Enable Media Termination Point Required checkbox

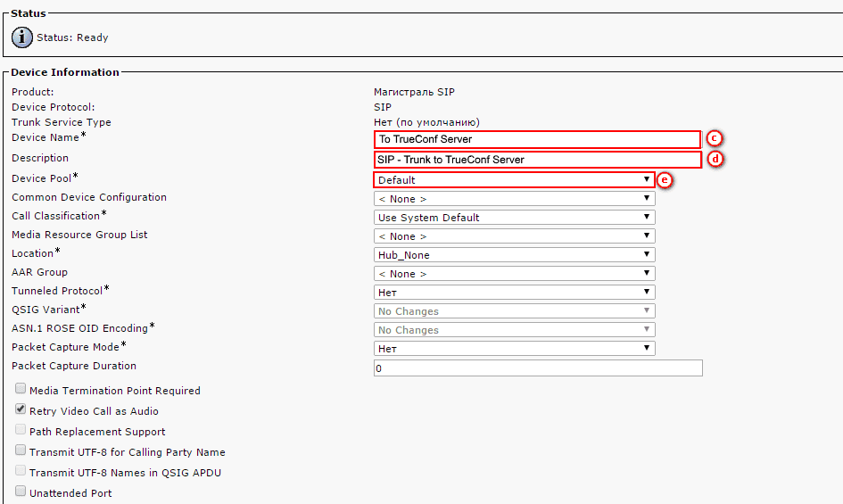(x=21, y=388)
